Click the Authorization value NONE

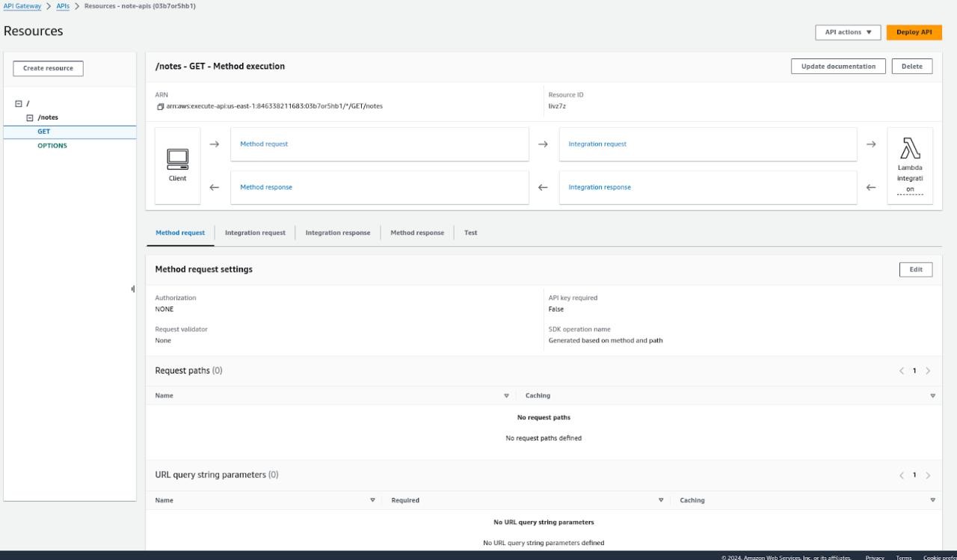pos(164,309)
